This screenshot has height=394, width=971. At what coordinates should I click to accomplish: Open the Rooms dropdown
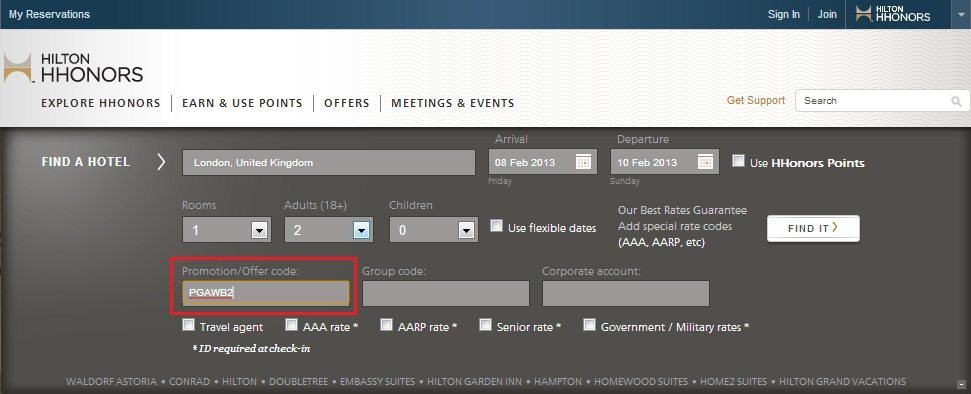point(227,230)
